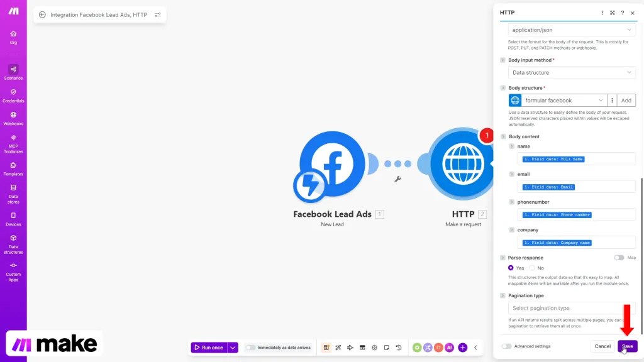644x362 pixels.
Task: Open Scenarios in the sidebar
Action: (x=13, y=73)
